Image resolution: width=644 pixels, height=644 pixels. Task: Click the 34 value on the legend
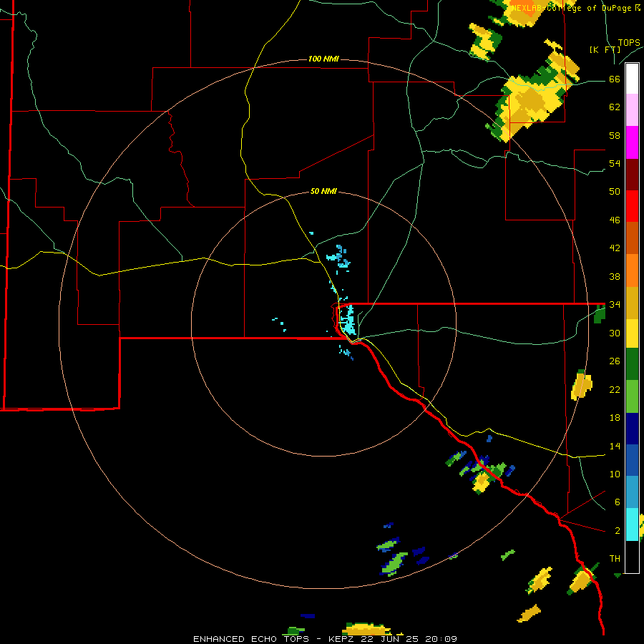pos(615,305)
